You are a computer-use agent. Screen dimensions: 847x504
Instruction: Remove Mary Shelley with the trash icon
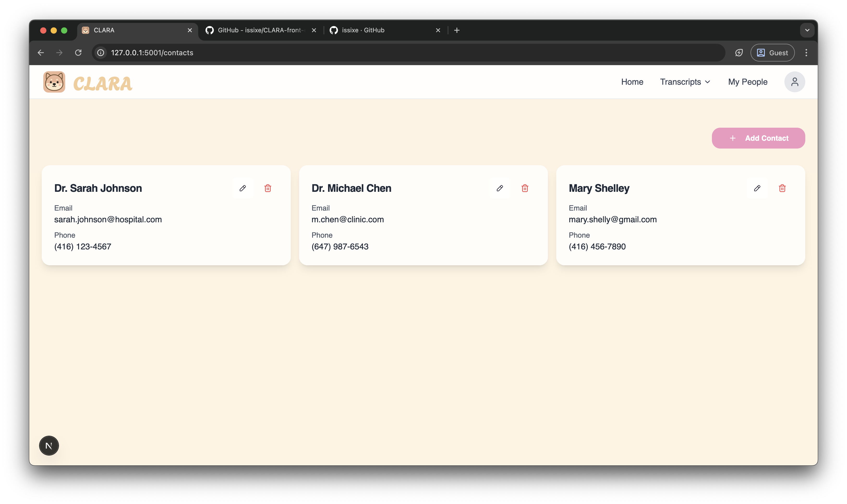coord(782,188)
